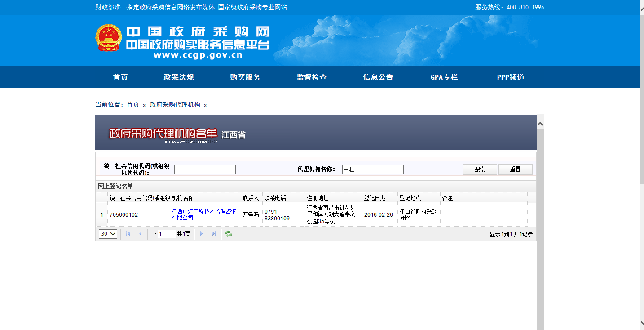
Task: Go to first page using pagination icon
Action: (128, 234)
